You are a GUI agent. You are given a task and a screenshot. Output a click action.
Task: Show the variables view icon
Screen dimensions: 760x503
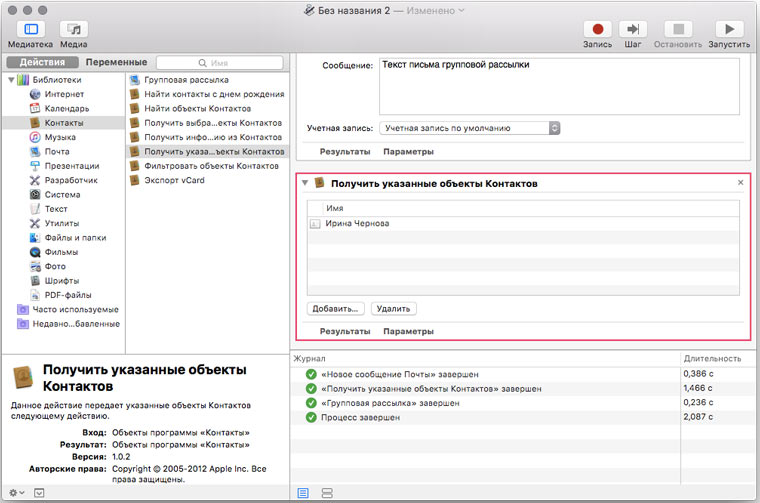[x=327, y=493]
